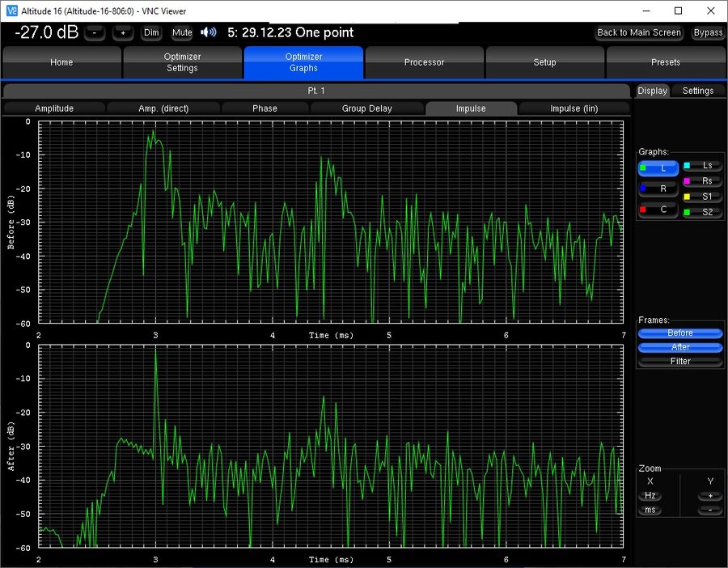Switch to the Impulse (lin) graph

point(574,108)
